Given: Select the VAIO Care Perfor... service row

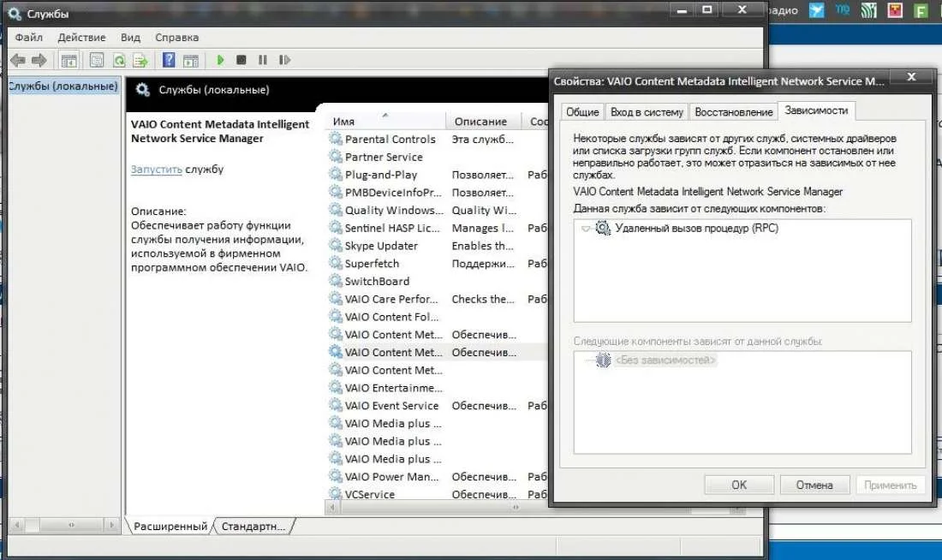Looking at the screenshot, I should click(x=438, y=299).
